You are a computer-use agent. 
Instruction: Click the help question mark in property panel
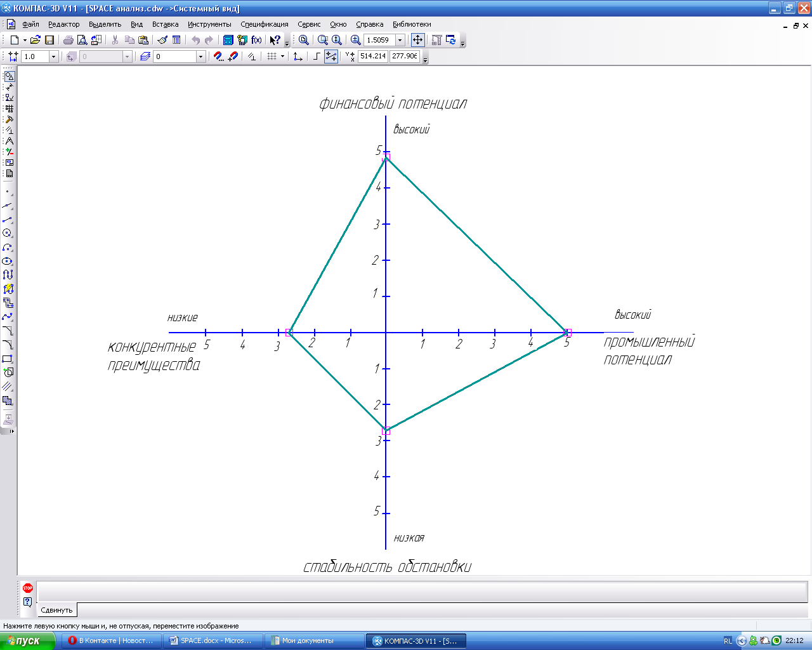click(x=27, y=602)
